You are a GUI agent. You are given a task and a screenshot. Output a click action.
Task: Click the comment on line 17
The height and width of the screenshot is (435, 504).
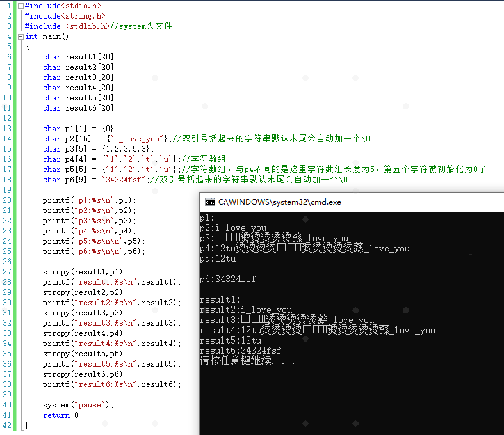tap(333, 170)
